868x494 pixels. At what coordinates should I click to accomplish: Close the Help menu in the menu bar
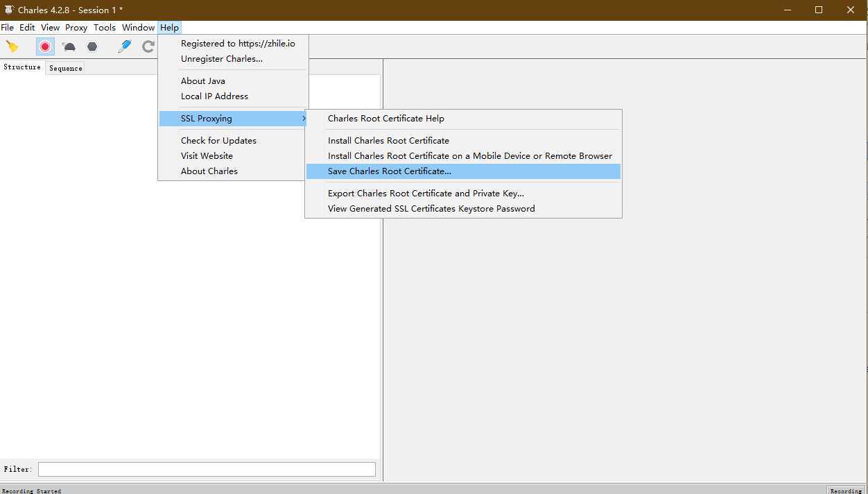169,28
